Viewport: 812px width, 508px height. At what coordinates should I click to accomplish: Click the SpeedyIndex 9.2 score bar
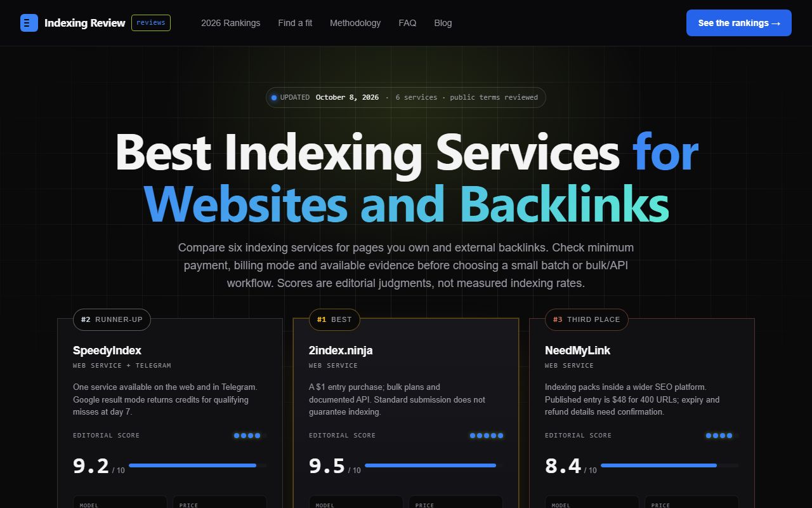click(x=198, y=465)
